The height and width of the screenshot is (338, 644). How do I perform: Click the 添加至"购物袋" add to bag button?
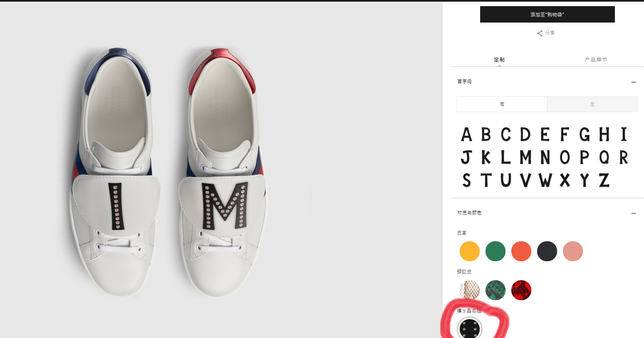coord(547,14)
